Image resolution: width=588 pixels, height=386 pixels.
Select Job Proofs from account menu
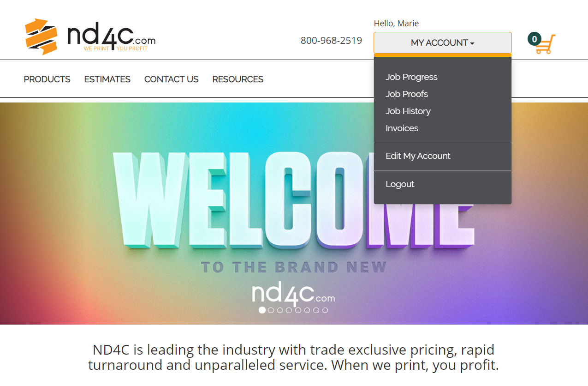coord(407,94)
